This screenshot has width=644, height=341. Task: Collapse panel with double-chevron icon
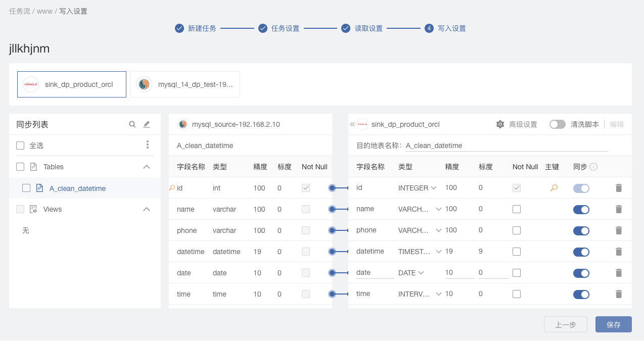pyautogui.click(x=352, y=124)
